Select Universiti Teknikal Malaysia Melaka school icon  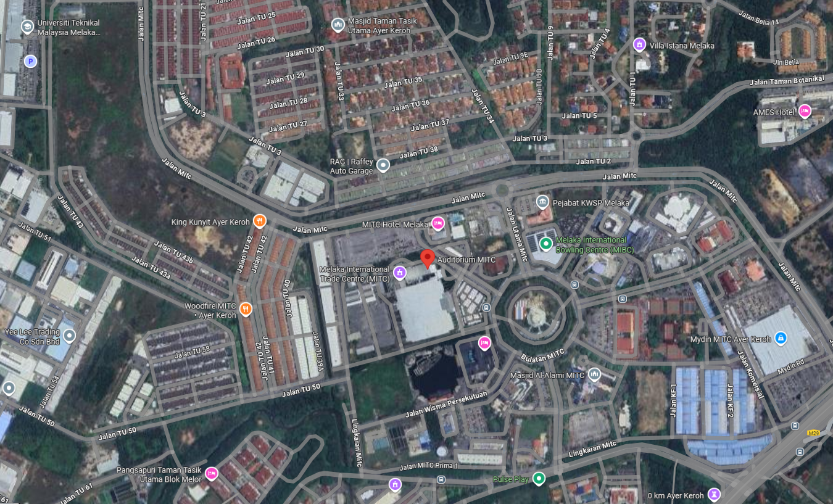[27, 27]
